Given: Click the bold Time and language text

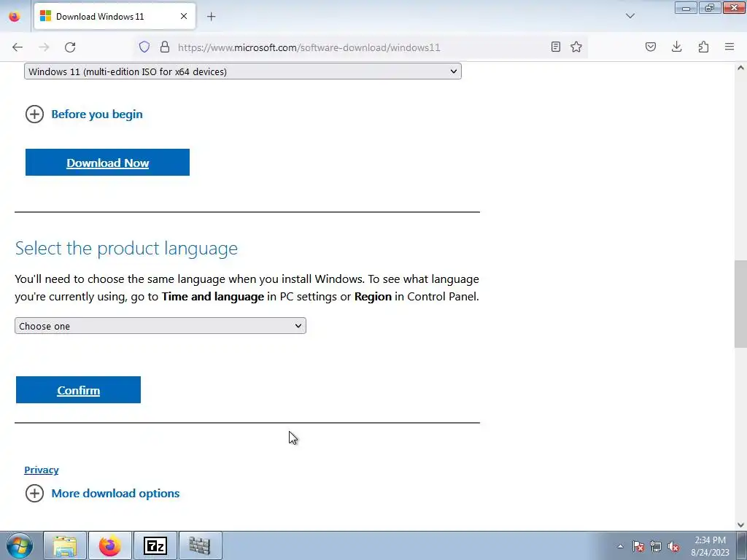Looking at the screenshot, I should coord(213,297).
